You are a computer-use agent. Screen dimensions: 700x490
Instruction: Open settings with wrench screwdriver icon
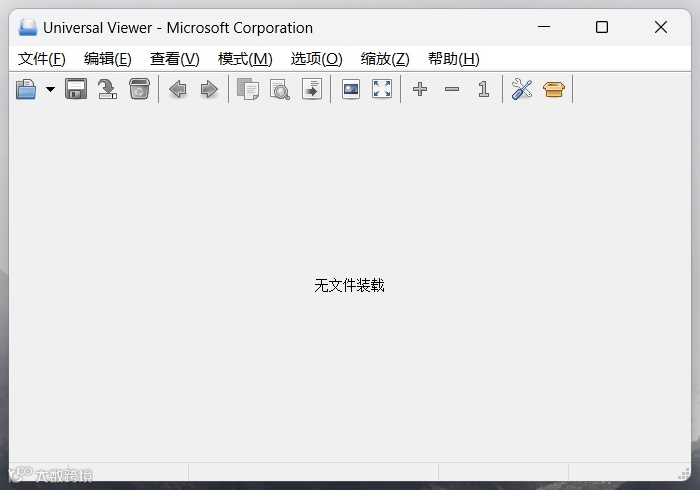pos(522,89)
